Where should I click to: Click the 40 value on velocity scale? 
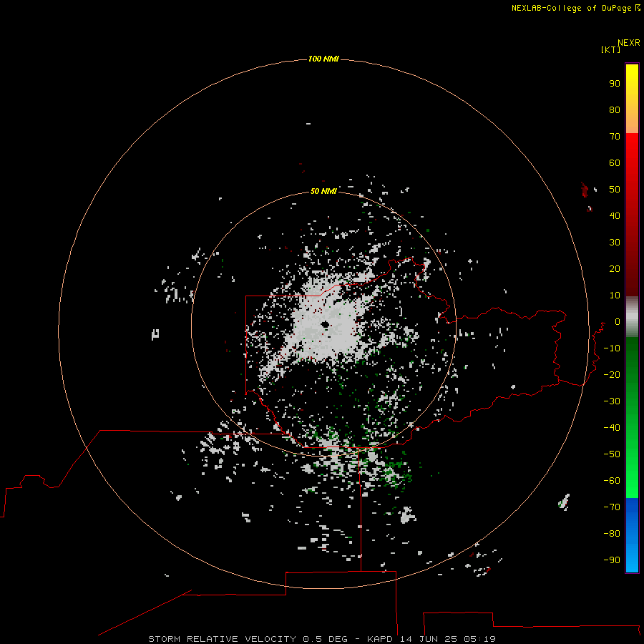[615, 215]
